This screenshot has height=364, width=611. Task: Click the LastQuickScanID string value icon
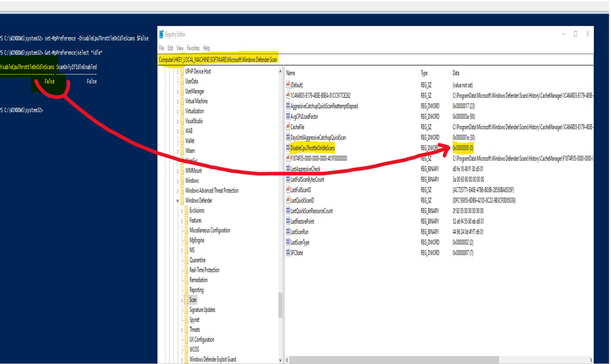coord(288,201)
